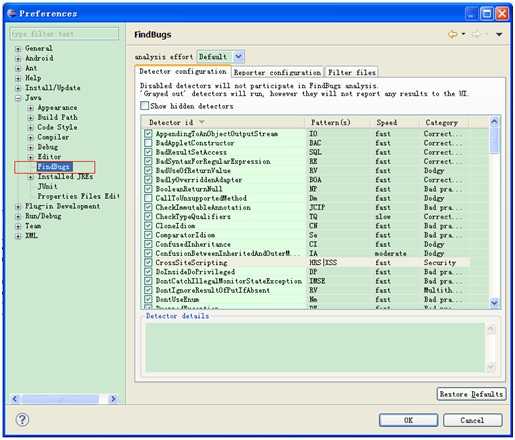The height and width of the screenshot is (440, 515).
Task: Switch to Reporter configuration tab
Action: click(277, 72)
